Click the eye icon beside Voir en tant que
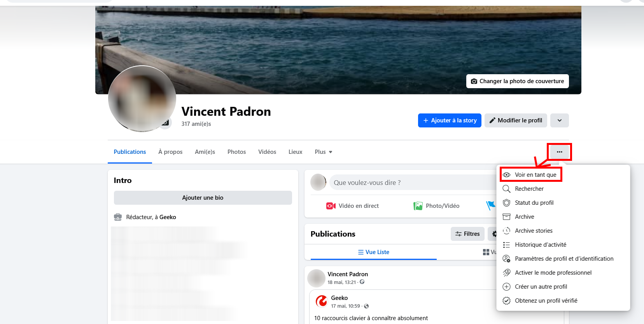 click(506, 175)
